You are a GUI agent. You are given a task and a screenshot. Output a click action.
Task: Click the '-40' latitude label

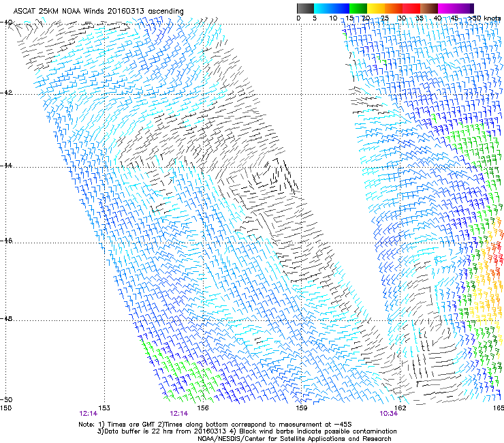[x=7, y=22]
